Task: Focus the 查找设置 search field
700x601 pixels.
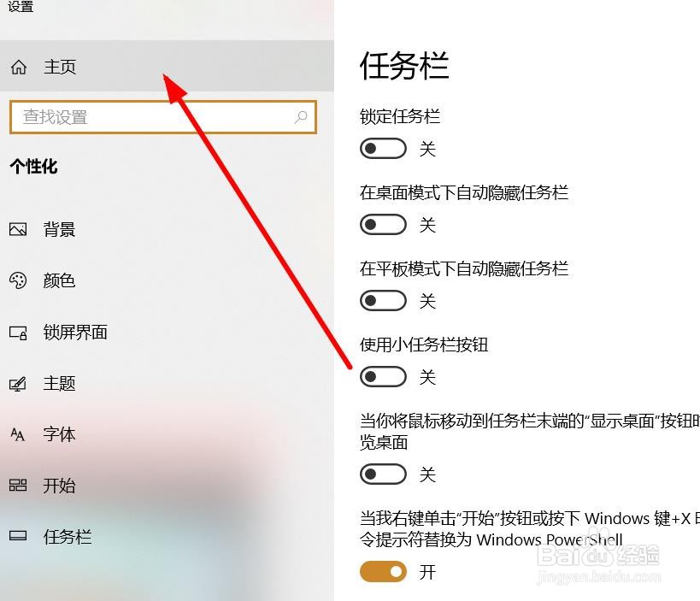Action: pos(163,117)
